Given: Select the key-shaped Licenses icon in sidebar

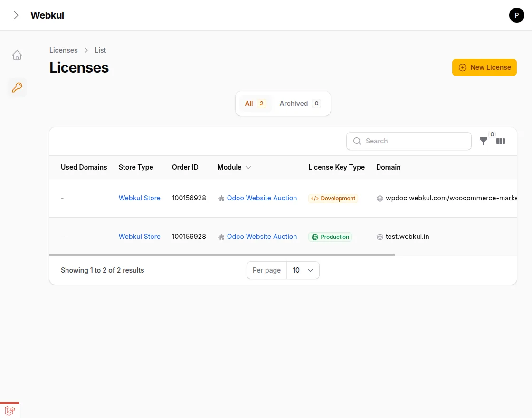Looking at the screenshot, I should tap(17, 87).
